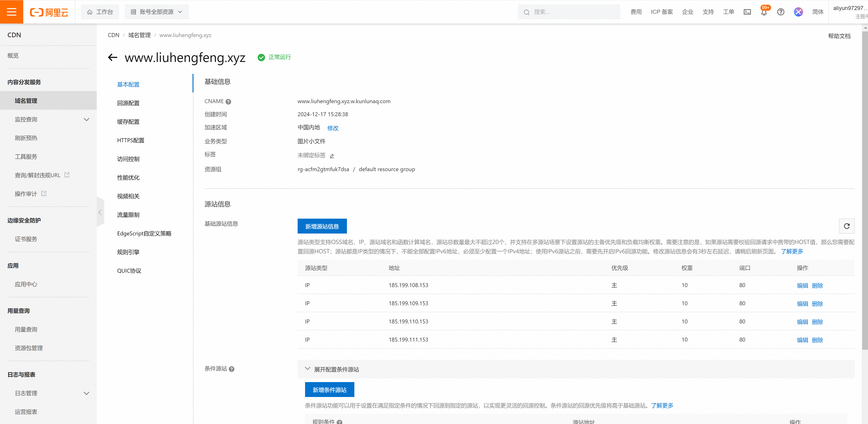
Task: Open the Cloud Shell terminal icon
Action: tap(747, 12)
